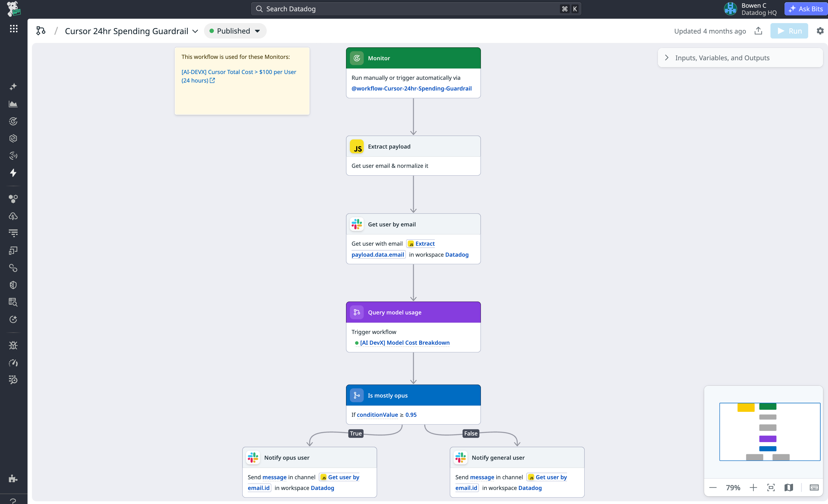This screenshot has width=828, height=504.
Task: Select the Is mostly opus condition step
Action: coord(413,404)
